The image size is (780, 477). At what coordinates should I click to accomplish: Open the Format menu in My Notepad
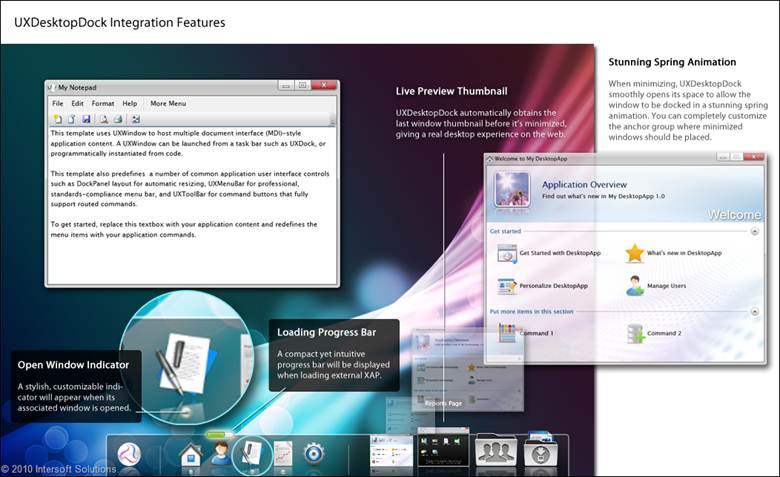pos(102,103)
